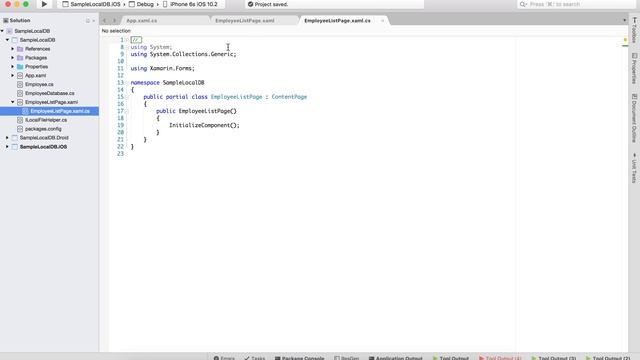Open the Tool Output (3) pad
This screenshot has width=640, height=360.
[553, 358]
